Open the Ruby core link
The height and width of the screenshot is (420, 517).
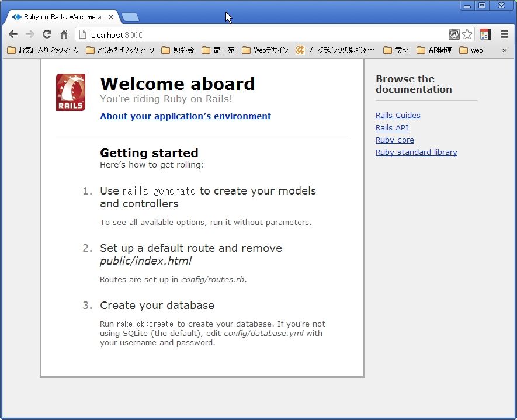tap(395, 140)
